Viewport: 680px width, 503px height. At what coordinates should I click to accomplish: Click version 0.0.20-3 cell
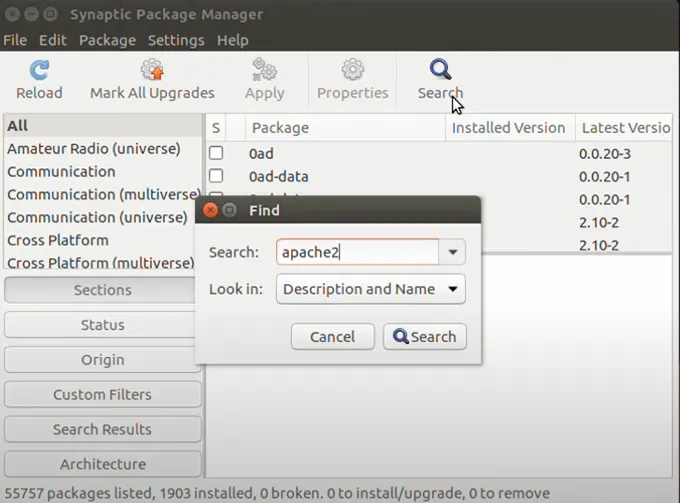point(605,154)
